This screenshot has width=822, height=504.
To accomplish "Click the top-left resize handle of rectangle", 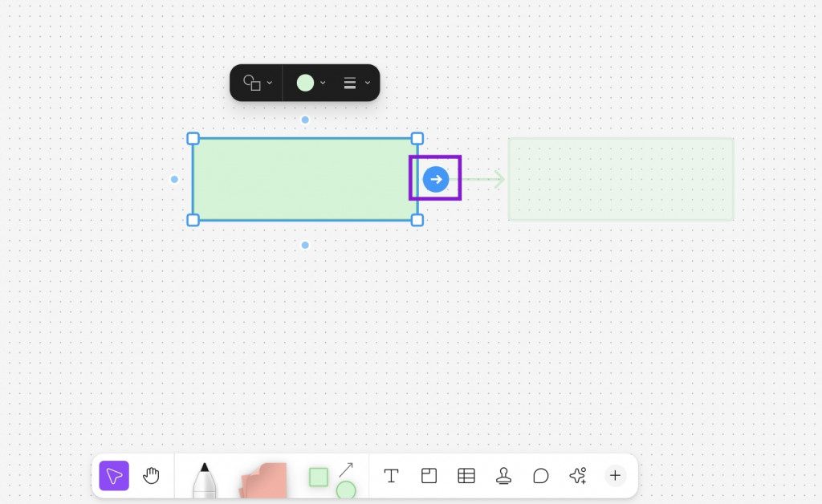I will pyautogui.click(x=193, y=138).
